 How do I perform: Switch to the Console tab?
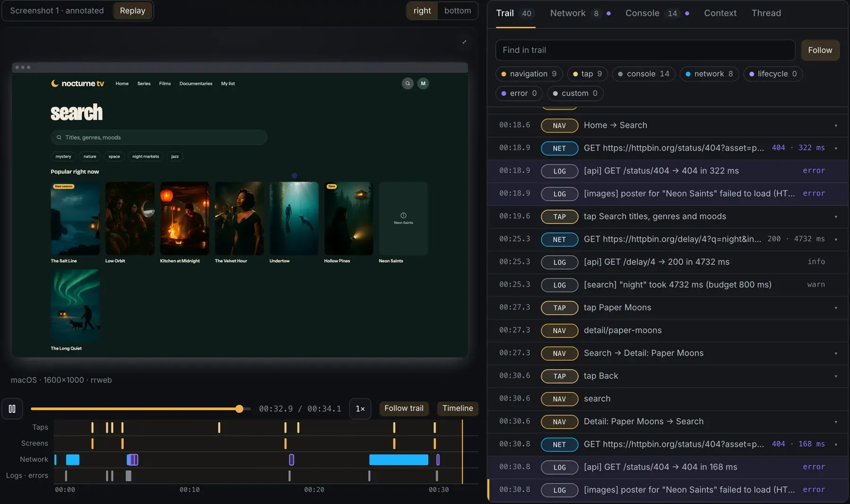(x=657, y=13)
